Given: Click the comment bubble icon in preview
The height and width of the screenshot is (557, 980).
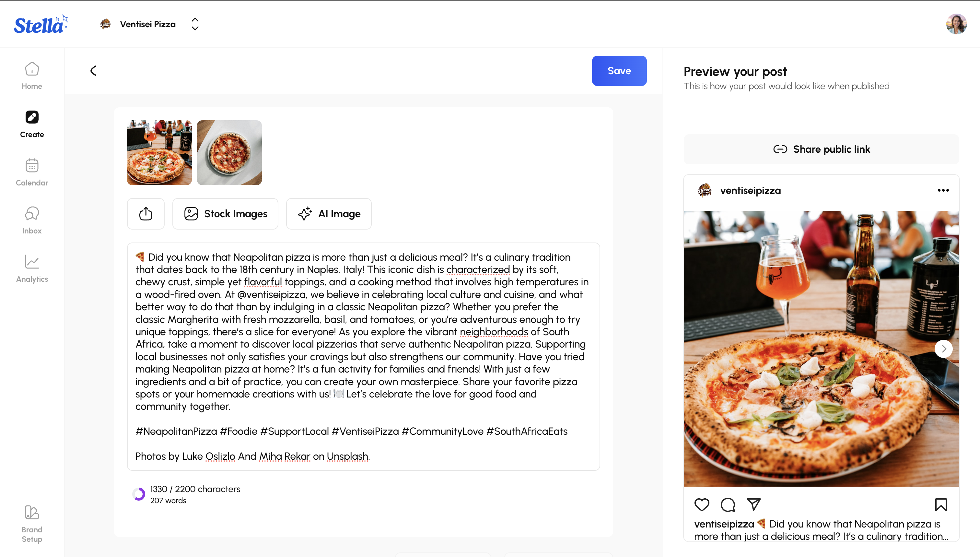Looking at the screenshot, I should (728, 505).
